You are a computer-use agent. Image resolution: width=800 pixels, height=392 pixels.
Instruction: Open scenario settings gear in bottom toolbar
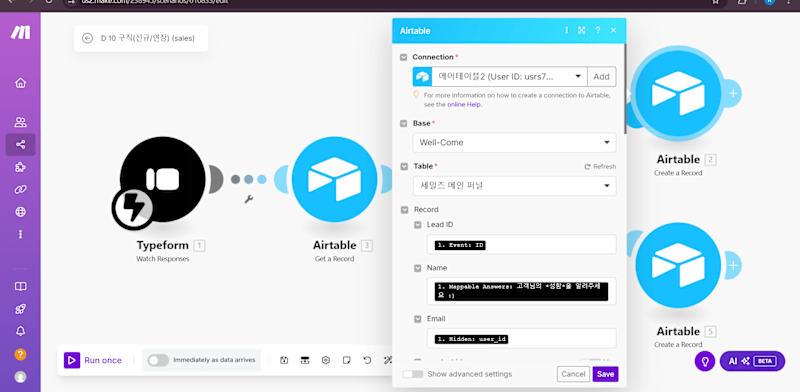pos(326,360)
